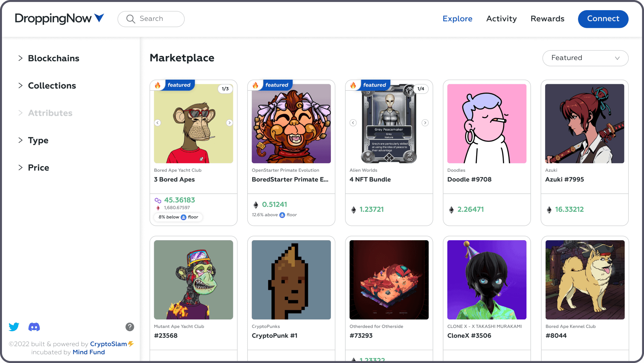Image resolution: width=644 pixels, height=363 pixels.
Task: Click the flame icon on 4 NFT Bundle card
Action: coord(353,85)
